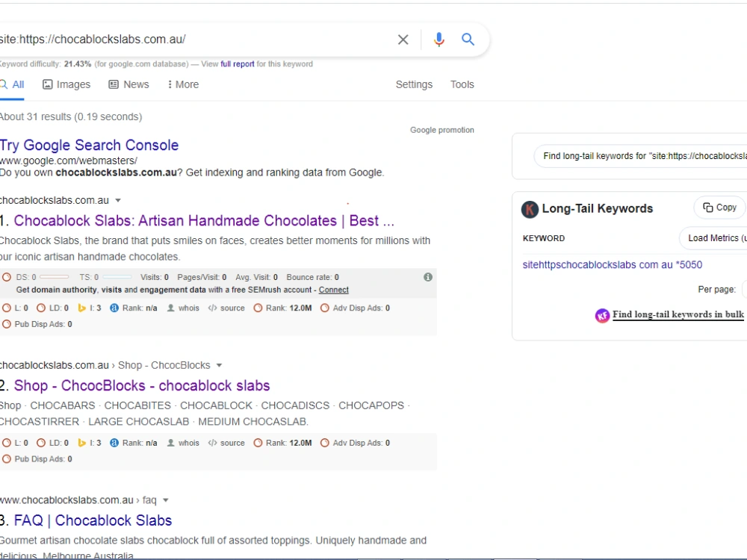
Task: Select www.google.com/webmasters/ URL text
Action: click(x=69, y=161)
